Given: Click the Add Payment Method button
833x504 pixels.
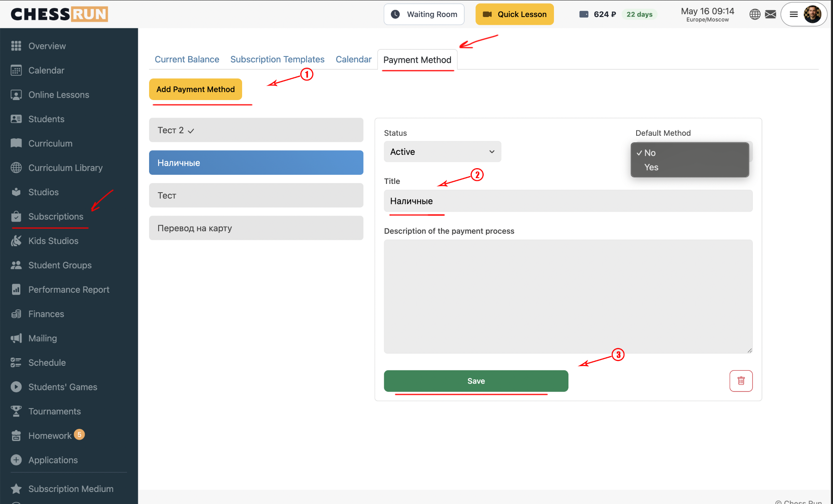Looking at the screenshot, I should point(196,89).
